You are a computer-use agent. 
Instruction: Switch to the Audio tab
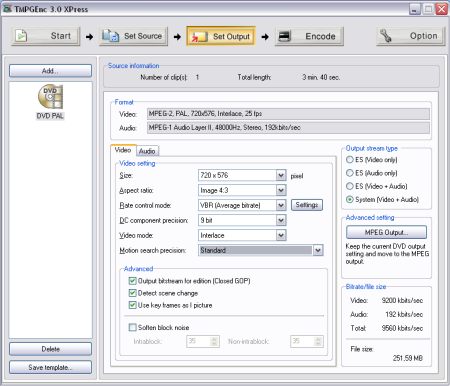147,151
